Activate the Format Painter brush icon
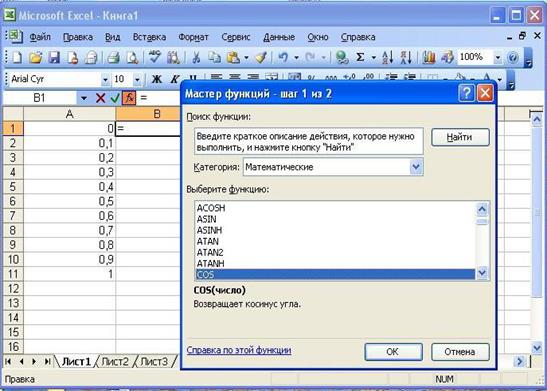The image size is (547, 391). click(261, 58)
